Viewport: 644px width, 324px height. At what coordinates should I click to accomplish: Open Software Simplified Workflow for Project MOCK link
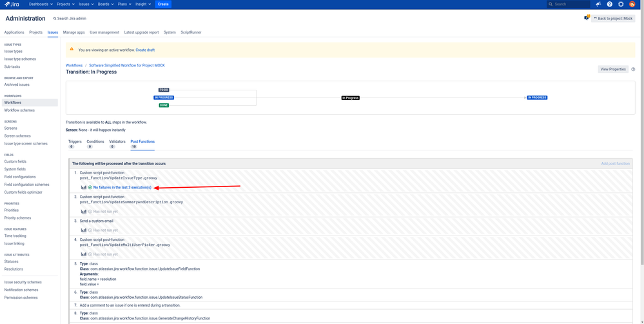(x=127, y=65)
